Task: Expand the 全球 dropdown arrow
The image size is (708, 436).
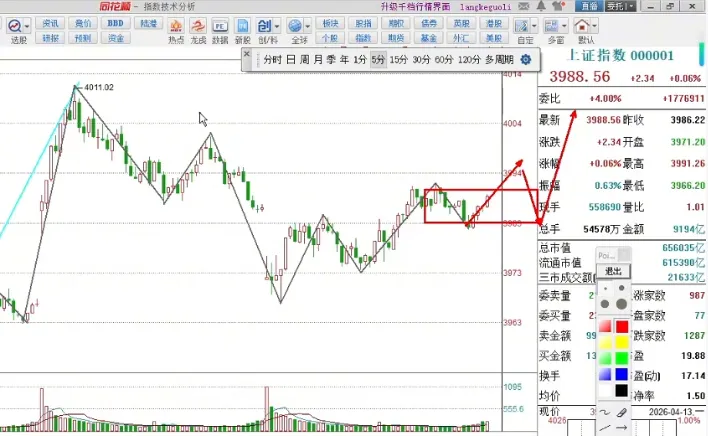Action: coord(307,26)
